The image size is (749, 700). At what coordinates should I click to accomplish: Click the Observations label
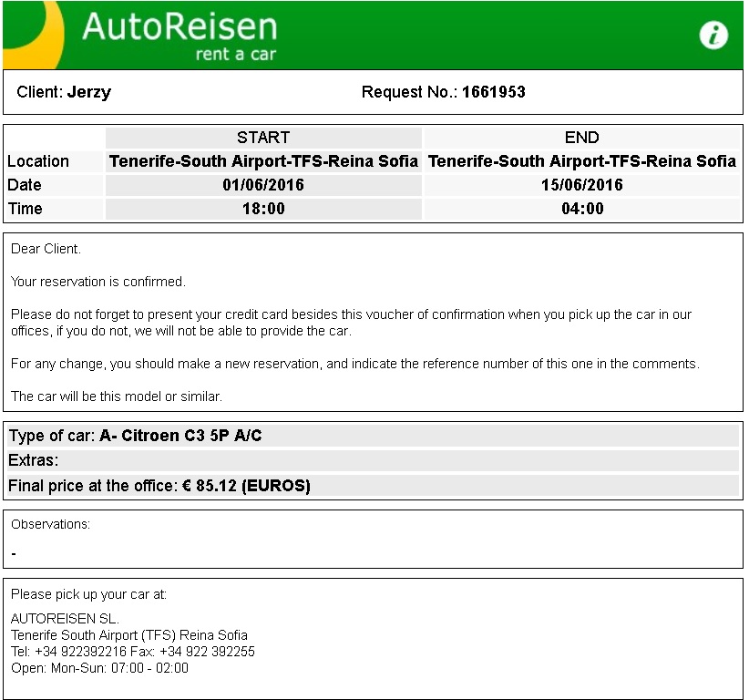coord(50,524)
